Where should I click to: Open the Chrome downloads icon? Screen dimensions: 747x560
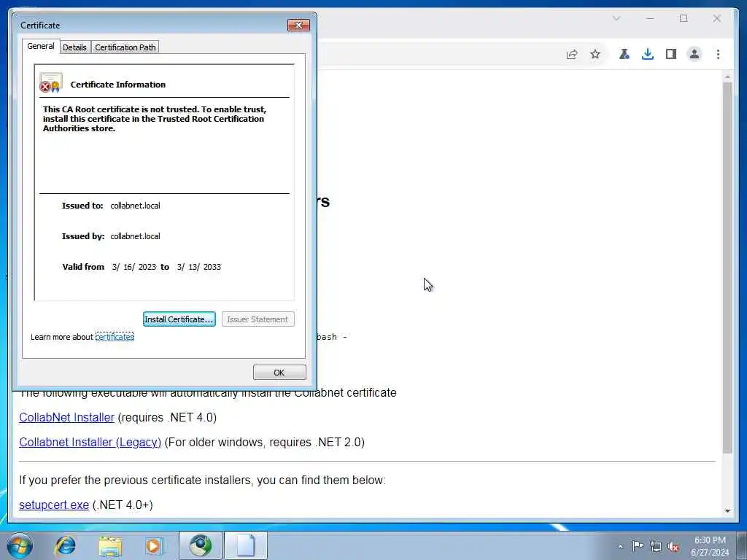[648, 54]
